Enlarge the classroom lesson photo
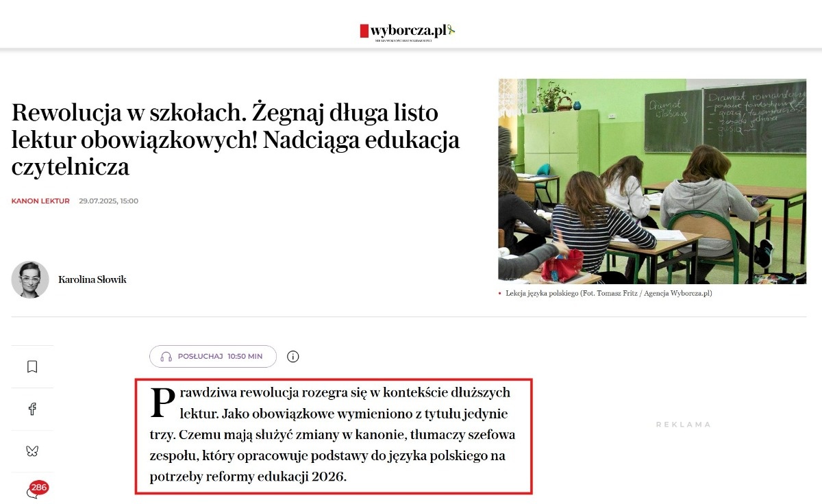This screenshot has height=504, width=822. click(x=651, y=181)
